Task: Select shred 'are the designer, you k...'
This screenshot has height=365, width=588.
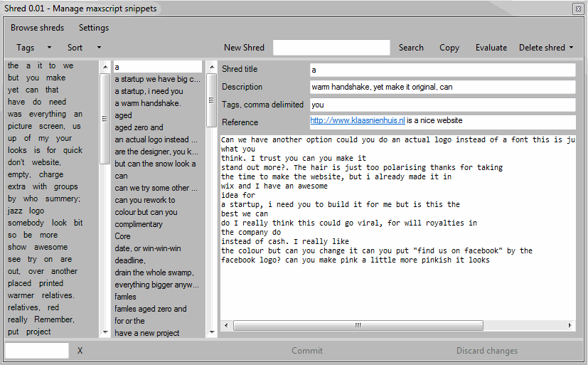Action: click(158, 152)
